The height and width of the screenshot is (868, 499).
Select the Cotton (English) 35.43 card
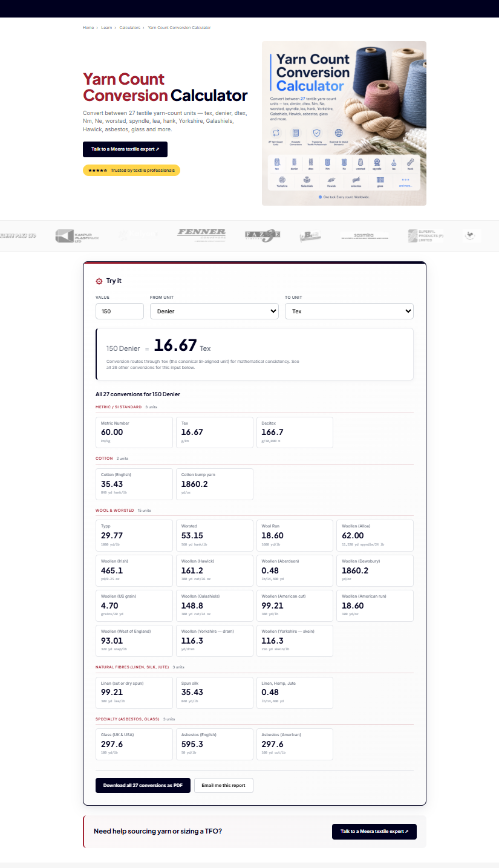[134, 484]
